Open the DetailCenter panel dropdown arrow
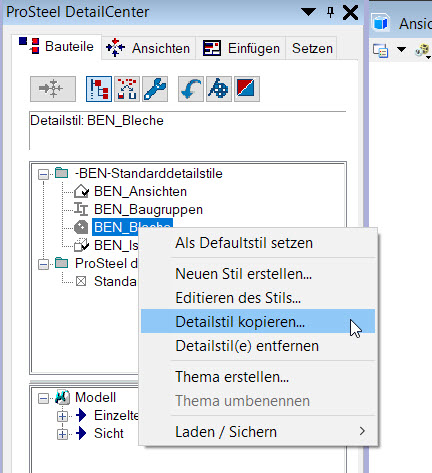 [x=308, y=12]
